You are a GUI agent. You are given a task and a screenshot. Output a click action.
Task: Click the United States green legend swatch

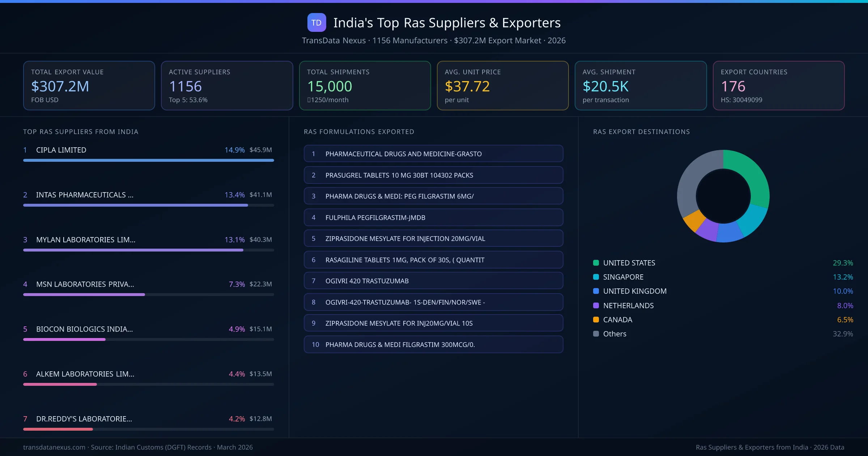pyautogui.click(x=596, y=263)
